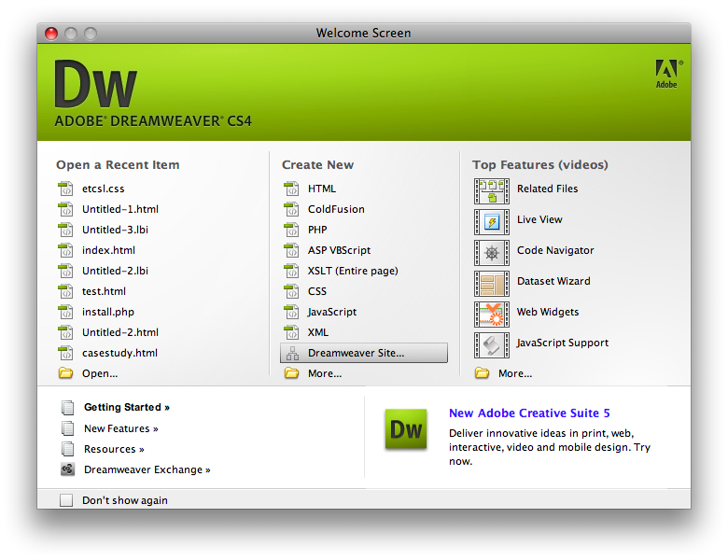Click the Dreamweaver CS5 promo icon
Viewport: 728px width, 560px height.
click(406, 429)
